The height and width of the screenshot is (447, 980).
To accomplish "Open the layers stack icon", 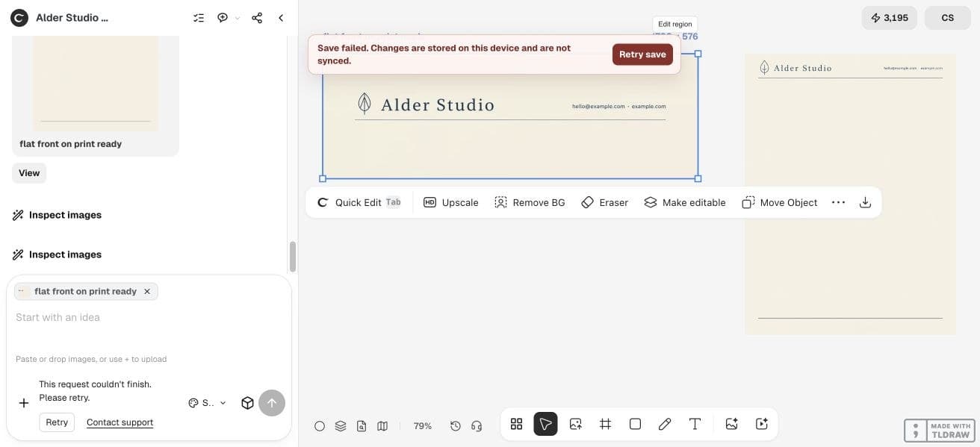I will point(341,426).
